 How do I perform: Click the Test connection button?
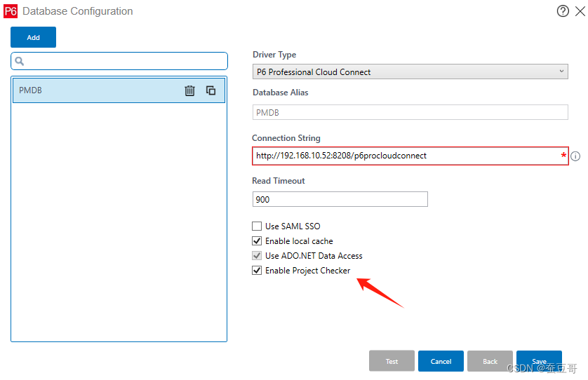click(x=392, y=361)
